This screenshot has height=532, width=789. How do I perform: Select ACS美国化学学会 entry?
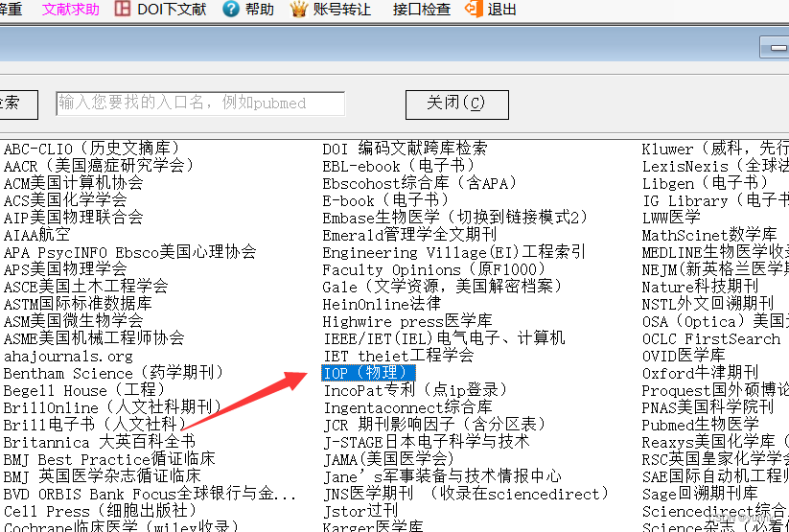[65, 200]
